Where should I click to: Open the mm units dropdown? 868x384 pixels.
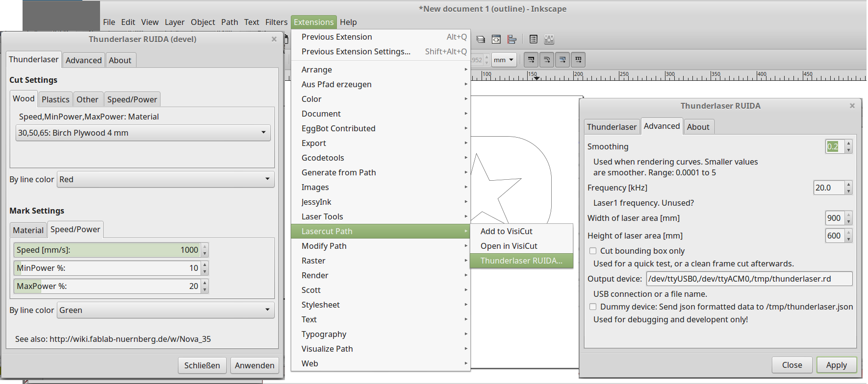[x=504, y=60]
